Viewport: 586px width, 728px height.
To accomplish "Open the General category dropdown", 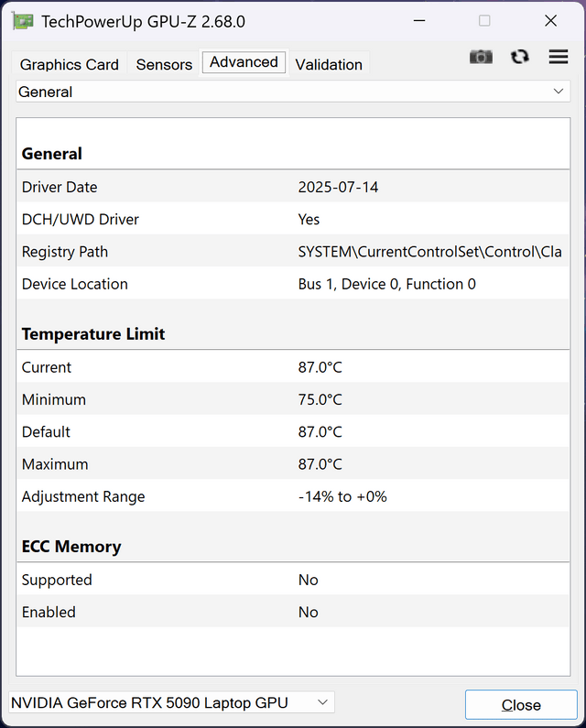I will click(x=293, y=92).
